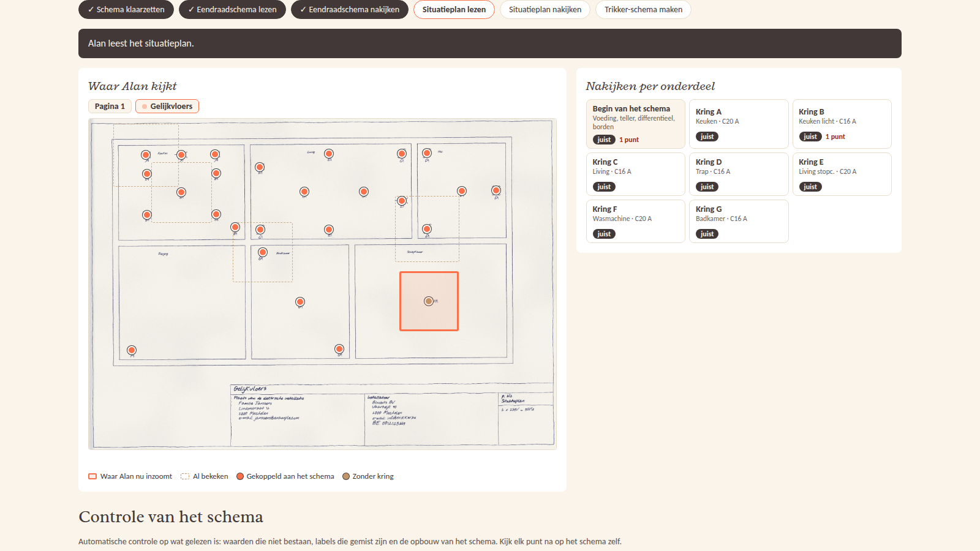Select the 'Pagina 1' page chip
This screenshot has width=980, height=551.
point(110,107)
